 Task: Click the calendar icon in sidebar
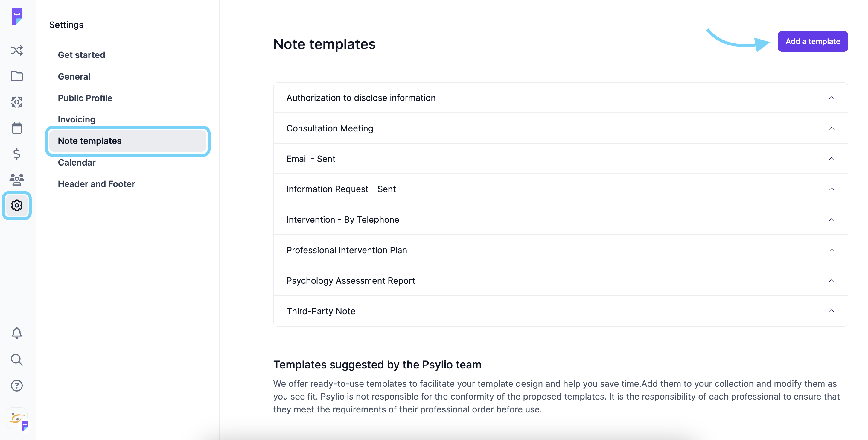[17, 128]
